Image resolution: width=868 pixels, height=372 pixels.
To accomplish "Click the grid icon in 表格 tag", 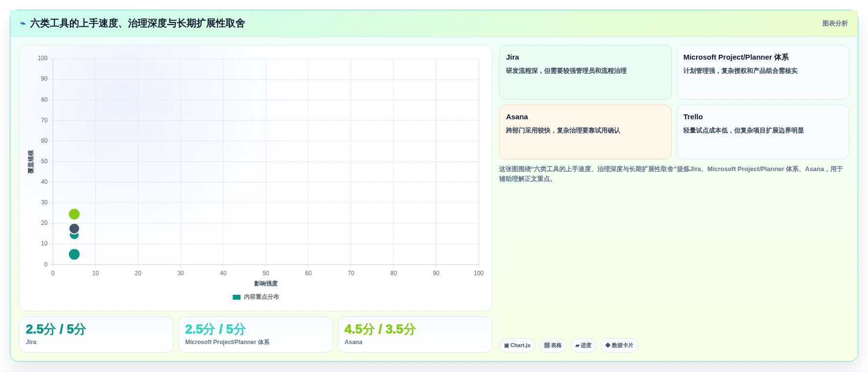I will point(547,346).
